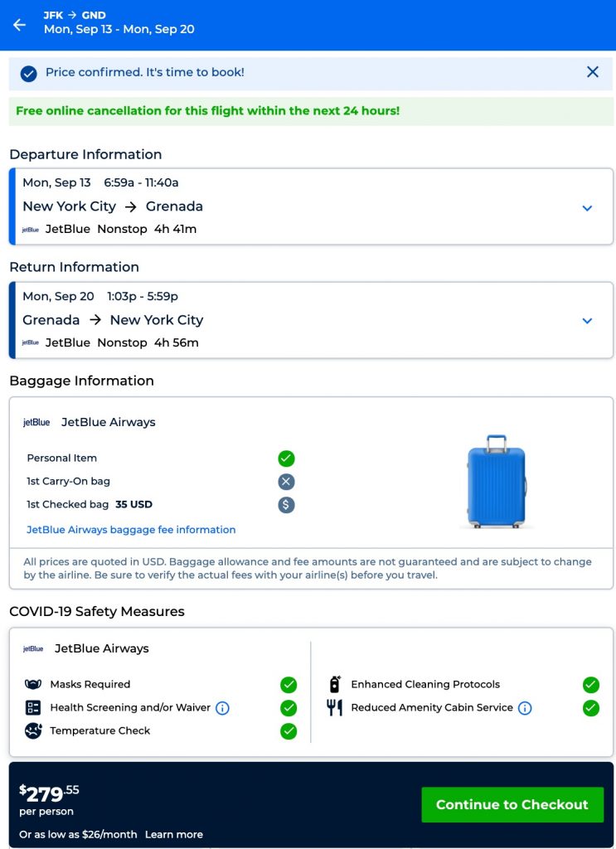Click the 1st Checked bag dollar icon
616x849 pixels.
(287, 505)
